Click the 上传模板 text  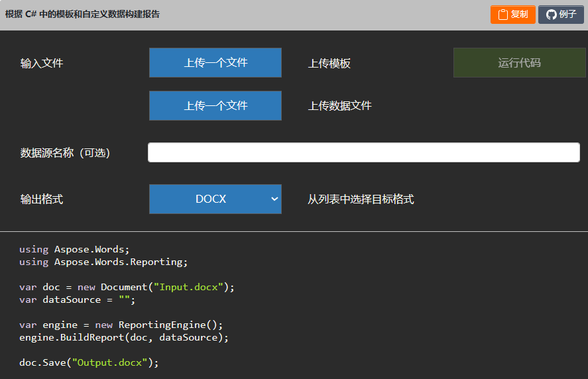pos(329,63)
